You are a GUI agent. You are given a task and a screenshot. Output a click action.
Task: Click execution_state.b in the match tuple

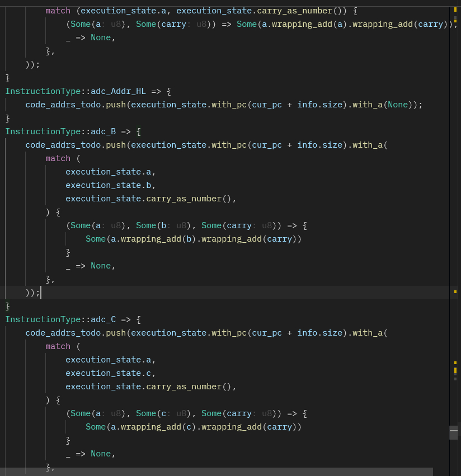[x=110, y=185]
